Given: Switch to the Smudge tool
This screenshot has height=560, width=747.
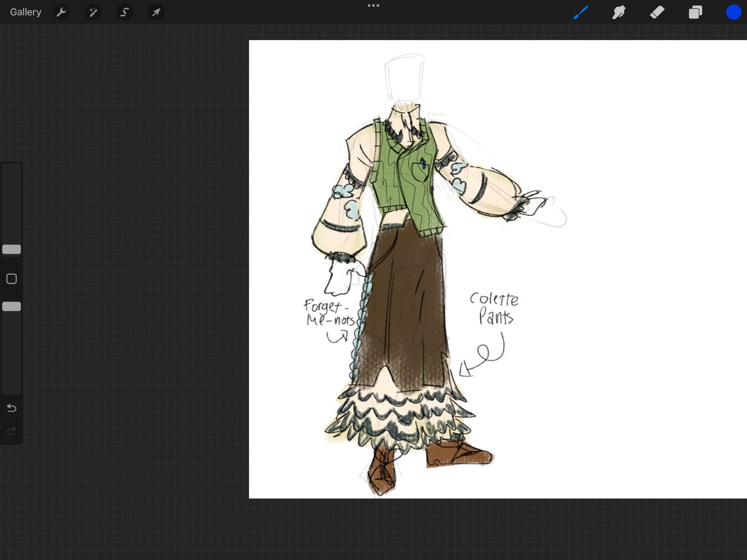Looking at the screenshot, I should [x=618, y=12].
